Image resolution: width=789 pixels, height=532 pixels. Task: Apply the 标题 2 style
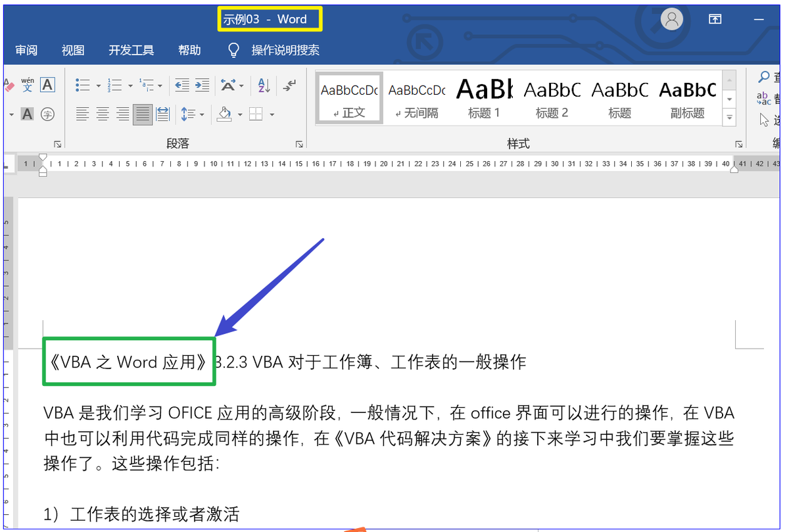[x=552, y=97]
